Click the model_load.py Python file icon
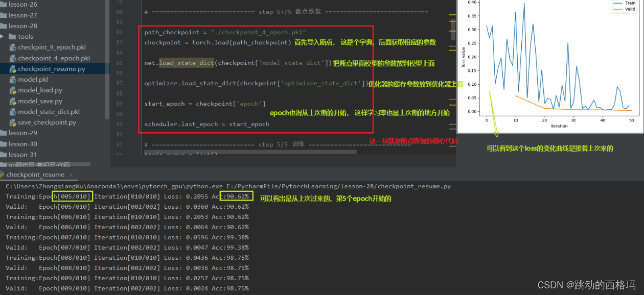Image resolution: width=644 pixels, height=295 pixels. [13, 90]
